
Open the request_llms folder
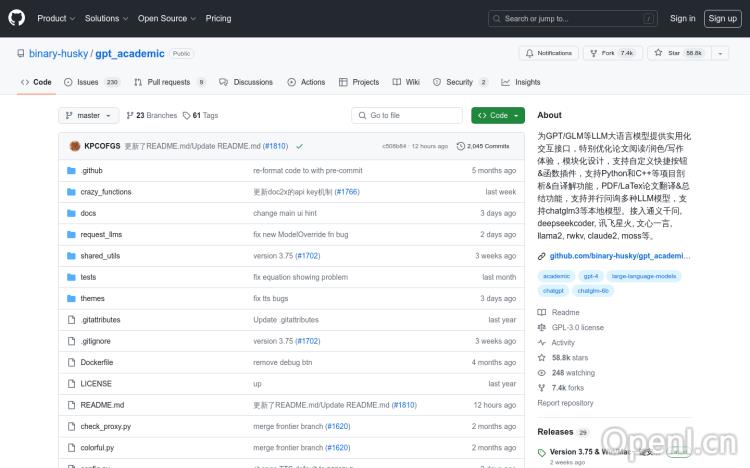pos(101,234)
